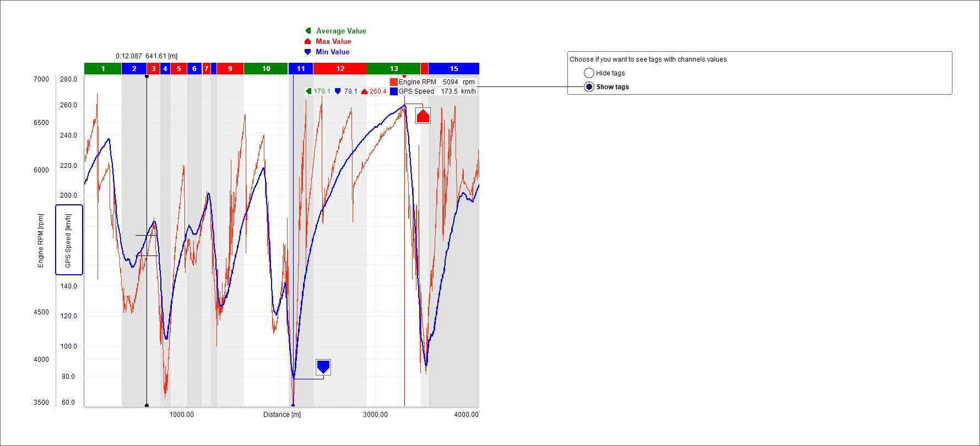Select track segment 9 in the bar
Viewport: 980px width, 446px height.
click(230, 68)
